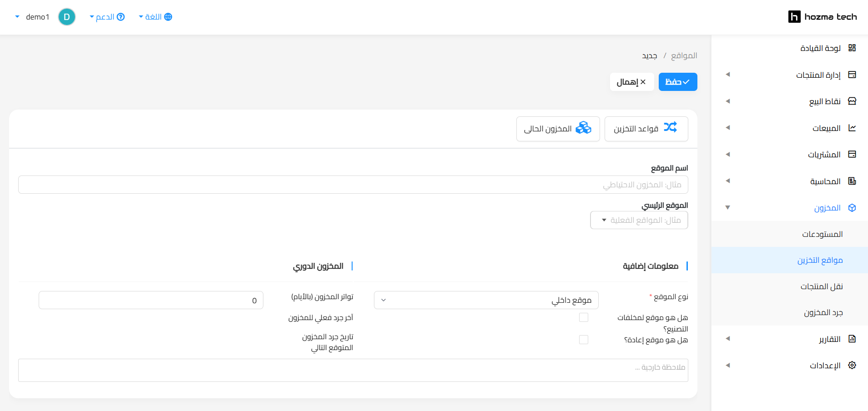Image resolution: width=868 pixels, height=411 pixels.
Task: Click the sales chart icon in the sidebar
Action: tap(852, 128)
